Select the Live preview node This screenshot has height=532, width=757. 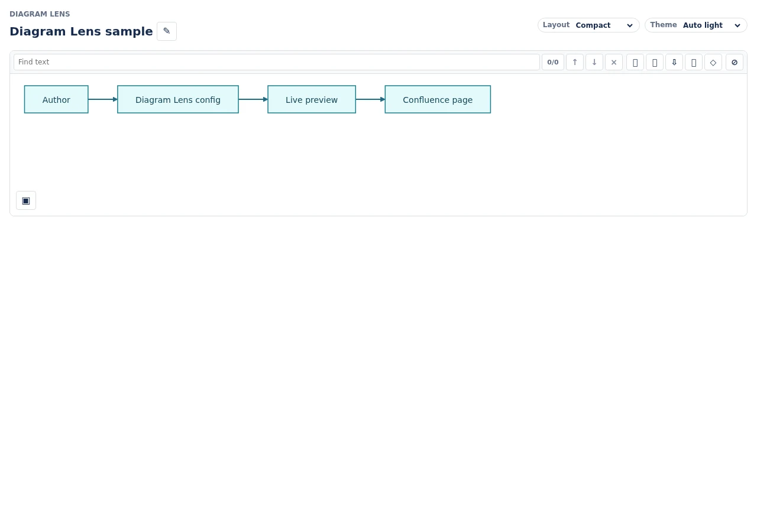[x=312, y=99]
